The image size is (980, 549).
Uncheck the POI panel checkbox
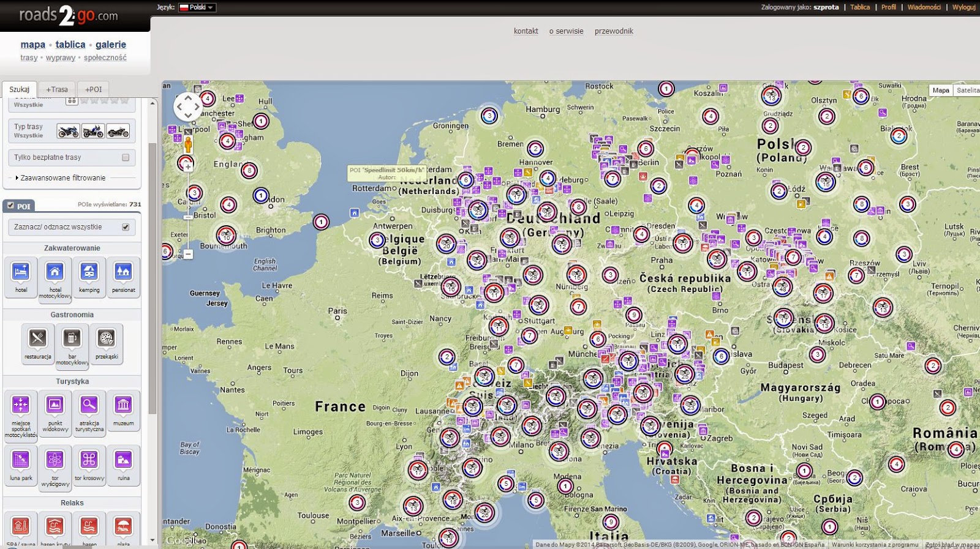tap(10, 206)
